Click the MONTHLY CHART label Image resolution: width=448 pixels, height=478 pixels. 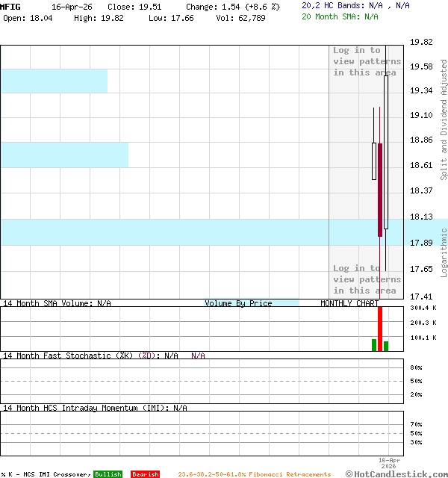click(349, 303)
